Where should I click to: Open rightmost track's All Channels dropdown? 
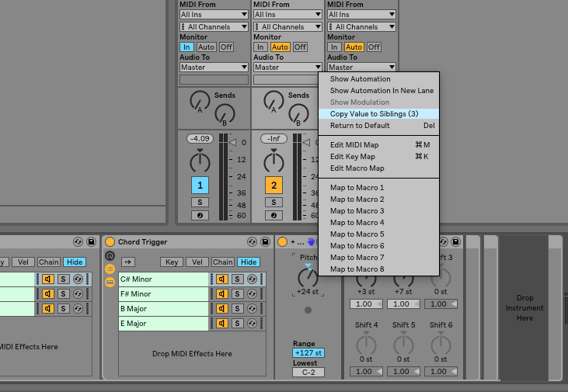[361, 27]
